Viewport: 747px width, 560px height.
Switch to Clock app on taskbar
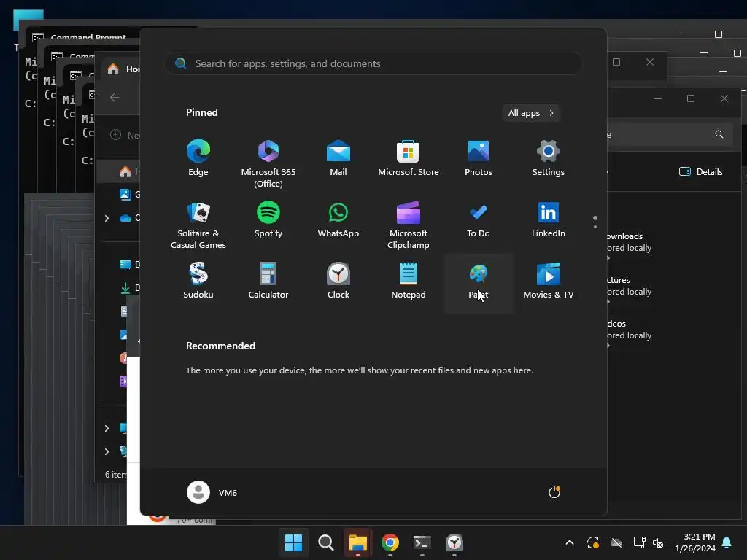coord(454,542)
